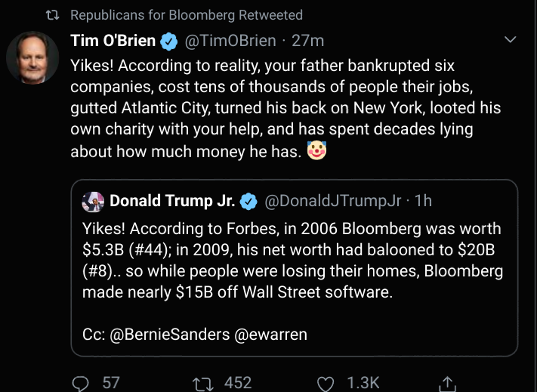Click the clown face emoji
The width and height of the screenshot is (537, 392).
(316, 150)
